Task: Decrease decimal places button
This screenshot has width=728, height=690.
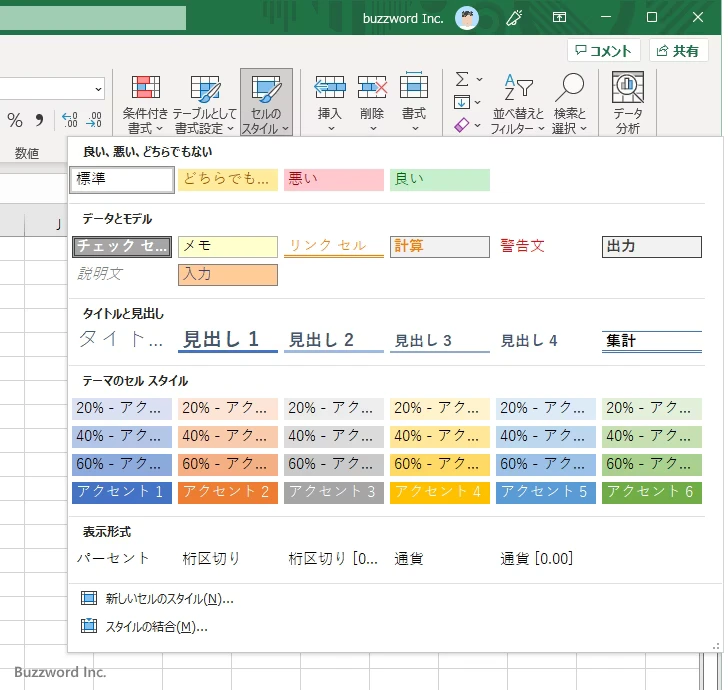Action: [x=94, y=120]
